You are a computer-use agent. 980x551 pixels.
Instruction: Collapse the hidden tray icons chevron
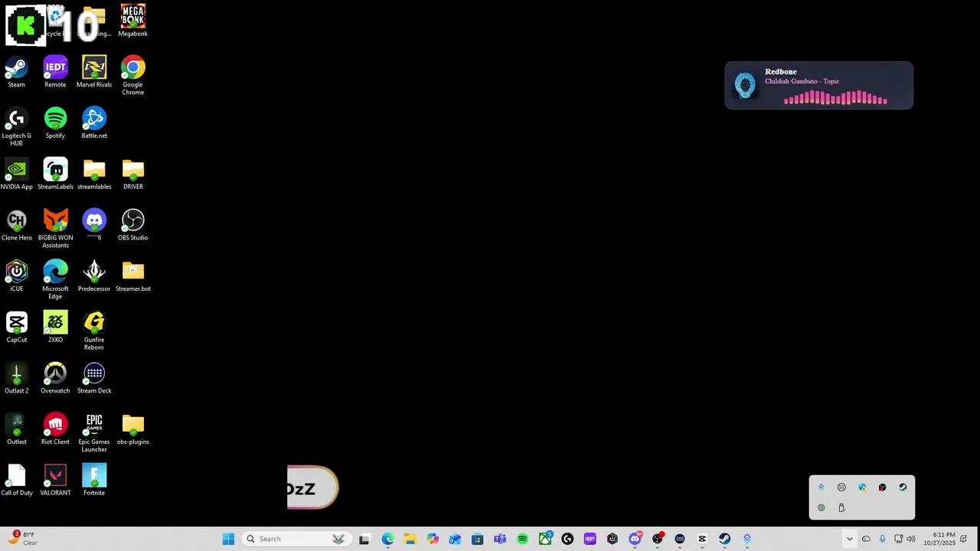tap(849, 539)
